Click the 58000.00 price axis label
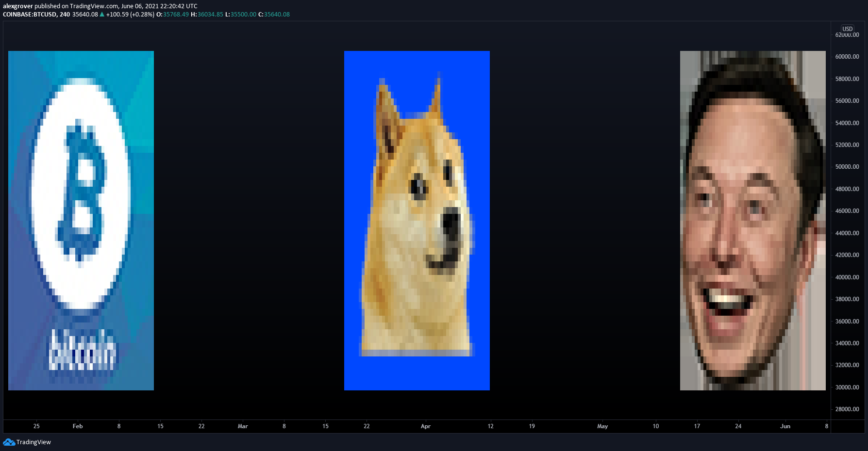 point(847,79)
